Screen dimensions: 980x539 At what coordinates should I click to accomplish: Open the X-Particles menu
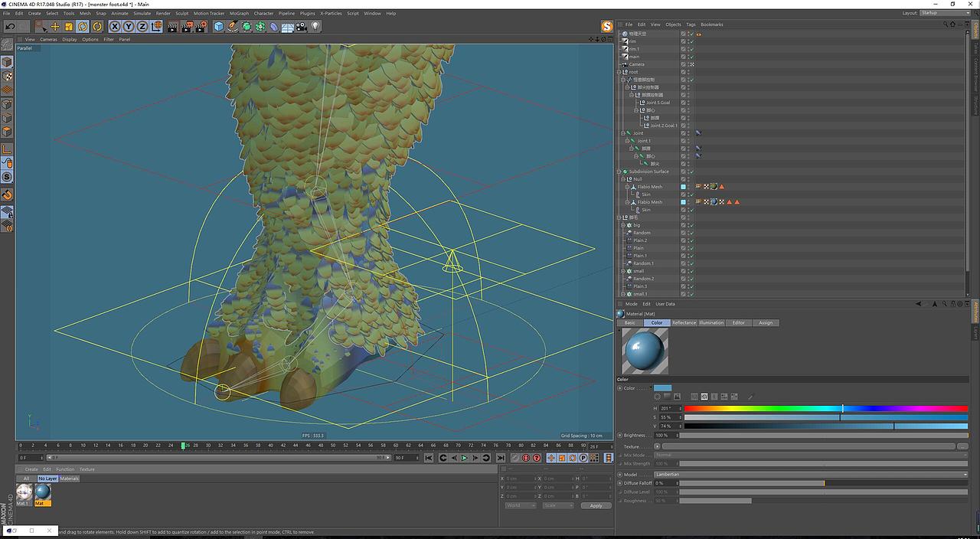332,13
